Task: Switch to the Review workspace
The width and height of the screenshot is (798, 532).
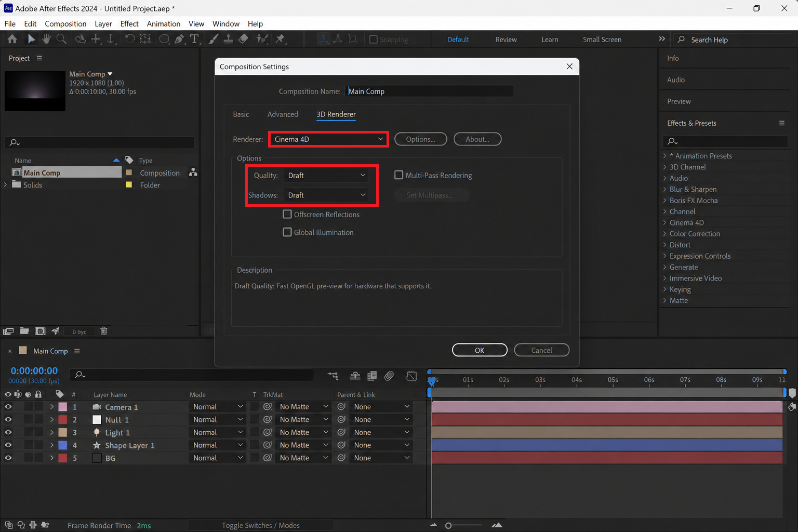Action: coord(506,39)
